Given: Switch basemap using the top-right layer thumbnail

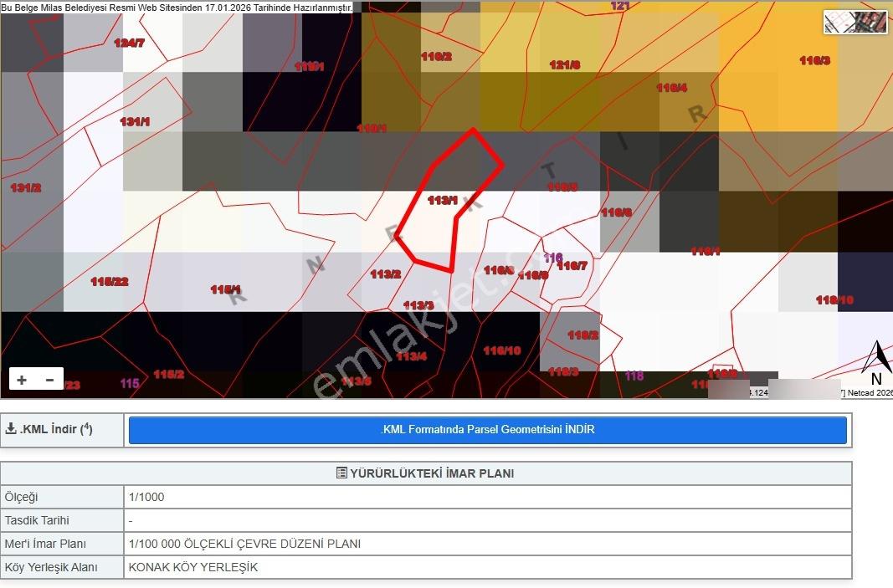Looking at the screenshot, I should (x=855, y=23).
